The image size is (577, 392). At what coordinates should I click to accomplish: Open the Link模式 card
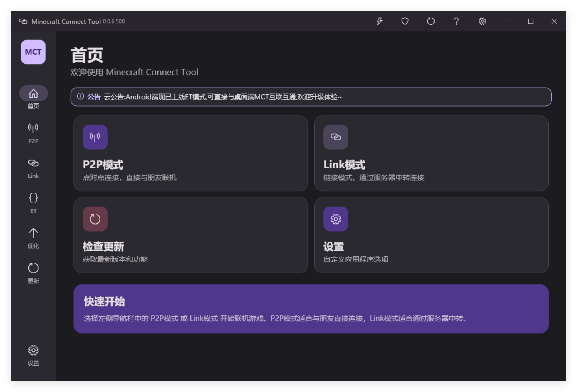click(431, 153)
